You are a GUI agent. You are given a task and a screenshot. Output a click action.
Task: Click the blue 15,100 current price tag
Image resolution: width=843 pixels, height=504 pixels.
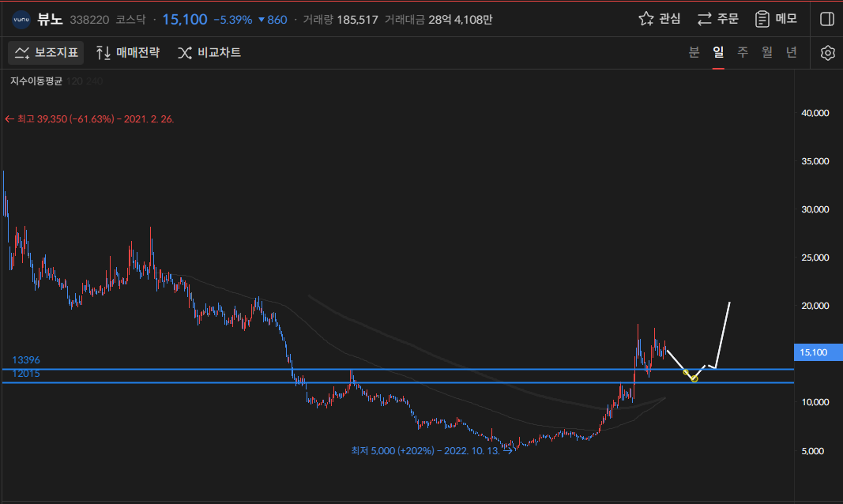(x=819, y=352)
